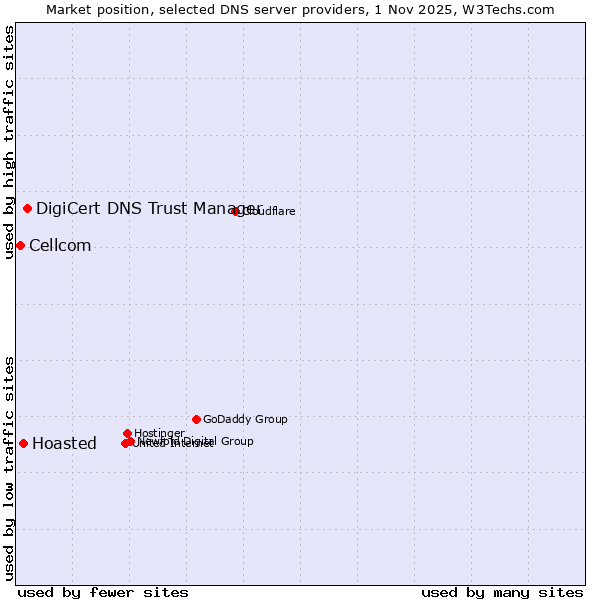
Task: Click the Cloudflare label text
Action: [270, 212]
